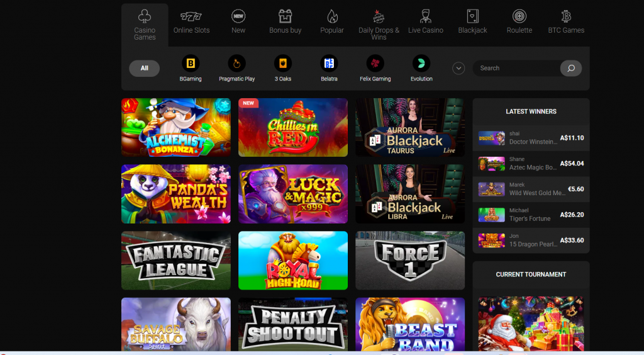Viewport: 644px width, 355px height.
Task: Expand the providers list chevron
Action: click(x=458, y=68)
